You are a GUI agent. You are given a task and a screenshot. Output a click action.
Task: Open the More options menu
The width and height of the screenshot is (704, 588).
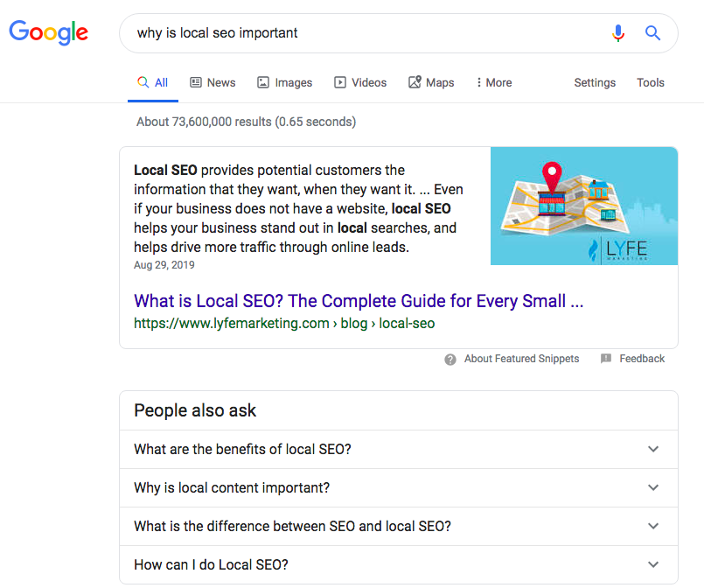(494, 82)
